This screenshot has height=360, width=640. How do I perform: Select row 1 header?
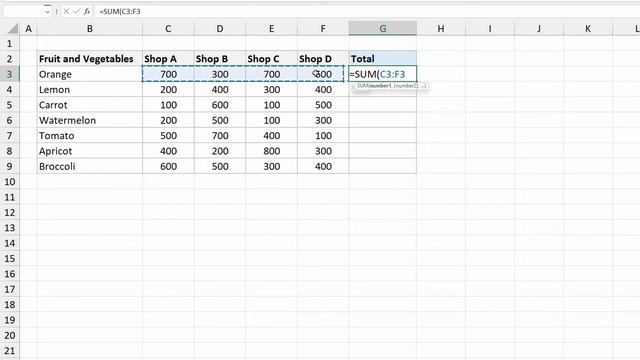(9, 43)
